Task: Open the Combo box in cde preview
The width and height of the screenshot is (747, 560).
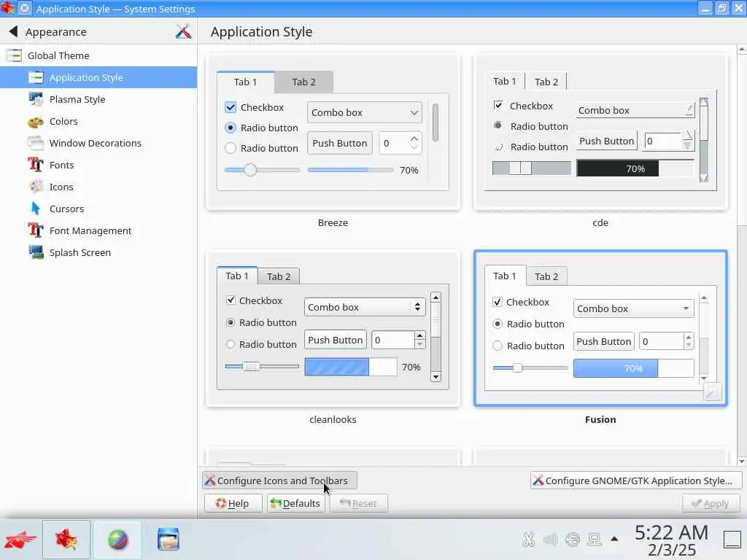Action: point(635,110)
